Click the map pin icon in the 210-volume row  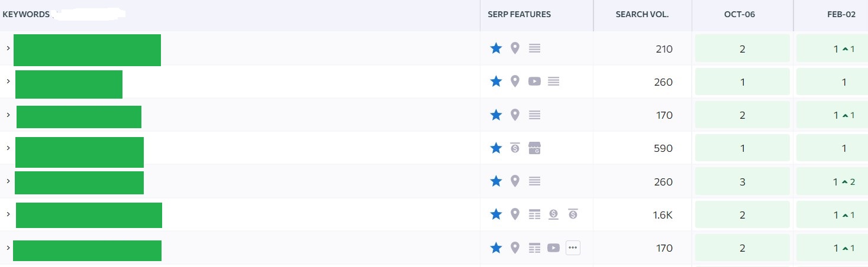point(515,48)
